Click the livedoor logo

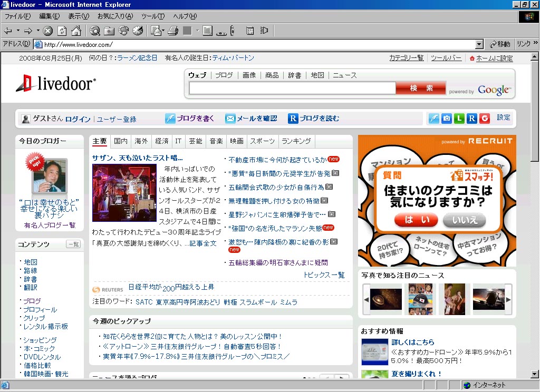click(x=56, y=83)
